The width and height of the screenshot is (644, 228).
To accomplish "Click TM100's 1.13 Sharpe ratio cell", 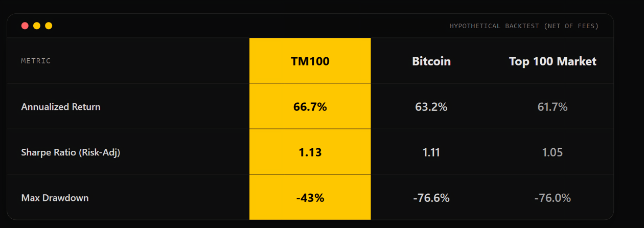I will tap(310, 152).
